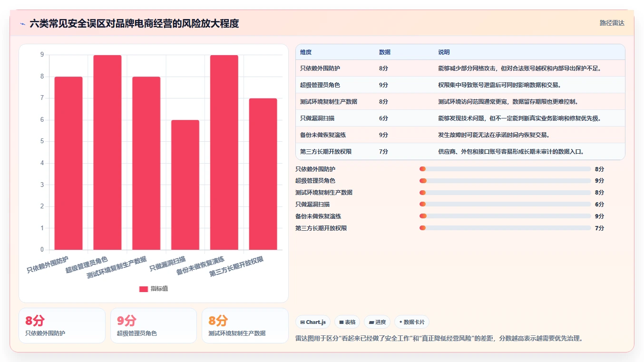Click the 6分 value in 只做漏洞扫描 table row
Image resolution: width=644 pixels, height=362 pixels.
click(x=383, y=118)
